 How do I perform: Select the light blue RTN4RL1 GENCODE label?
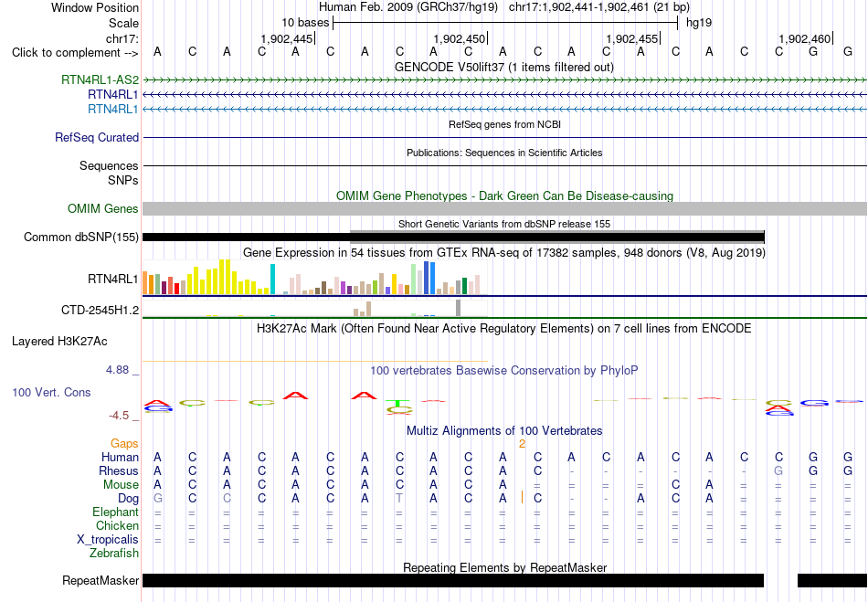113,109
